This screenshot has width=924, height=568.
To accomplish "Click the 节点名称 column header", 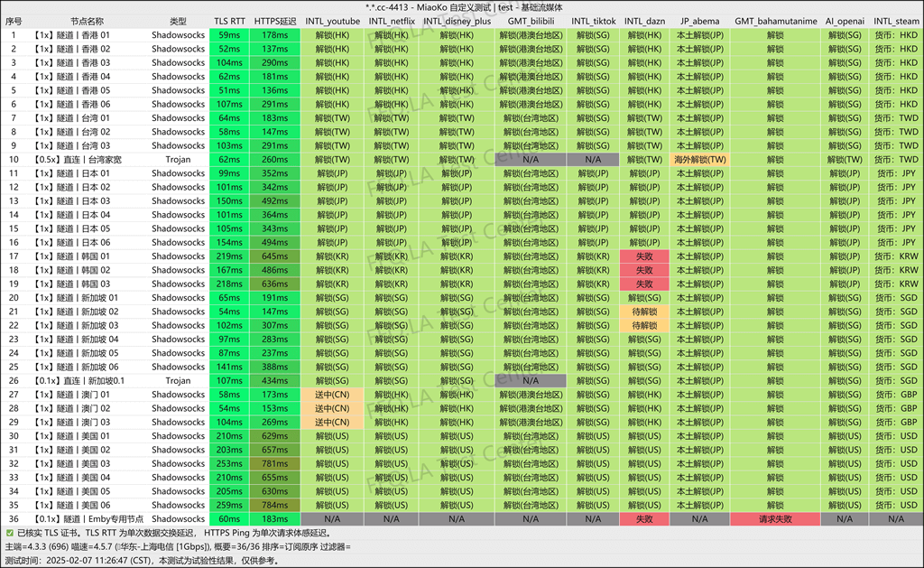I will (x=88, y=20).
